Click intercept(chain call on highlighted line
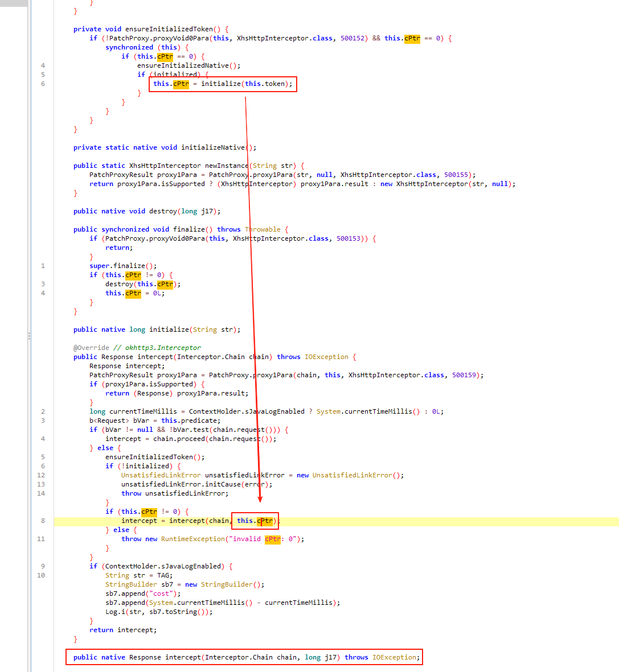Viewport: 619px width, 672px height. tap(199, 521)
